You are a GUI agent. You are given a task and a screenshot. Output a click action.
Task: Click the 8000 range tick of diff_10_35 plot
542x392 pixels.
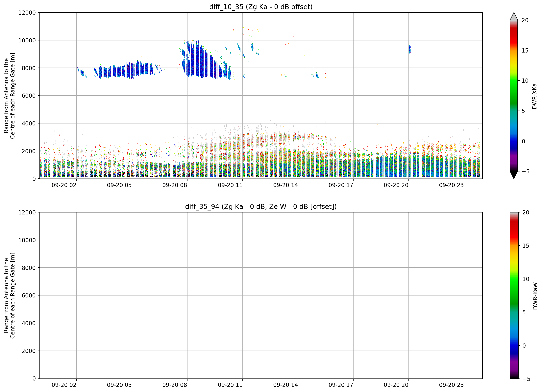(x=29, y=68)
